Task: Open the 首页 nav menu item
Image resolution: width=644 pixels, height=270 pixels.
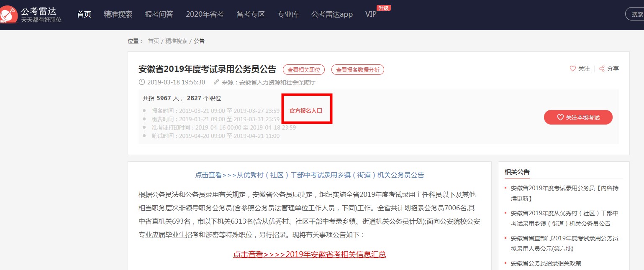Action: click(x=84, y=14)
